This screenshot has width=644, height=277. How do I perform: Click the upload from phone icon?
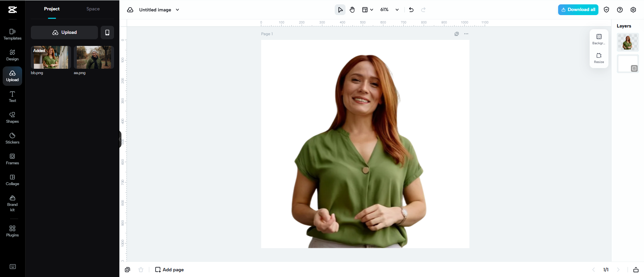(x=107, y=33)
